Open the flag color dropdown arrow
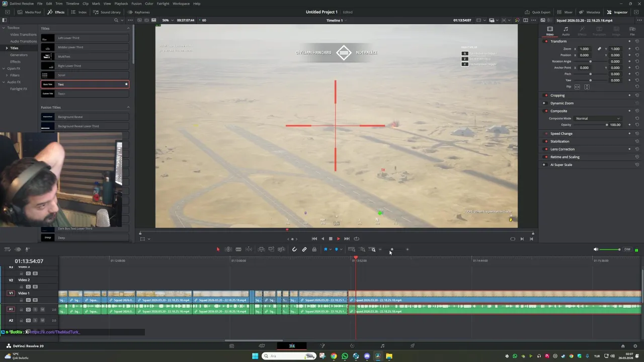The width and height of the screenshot is (644, 362). 330,249
